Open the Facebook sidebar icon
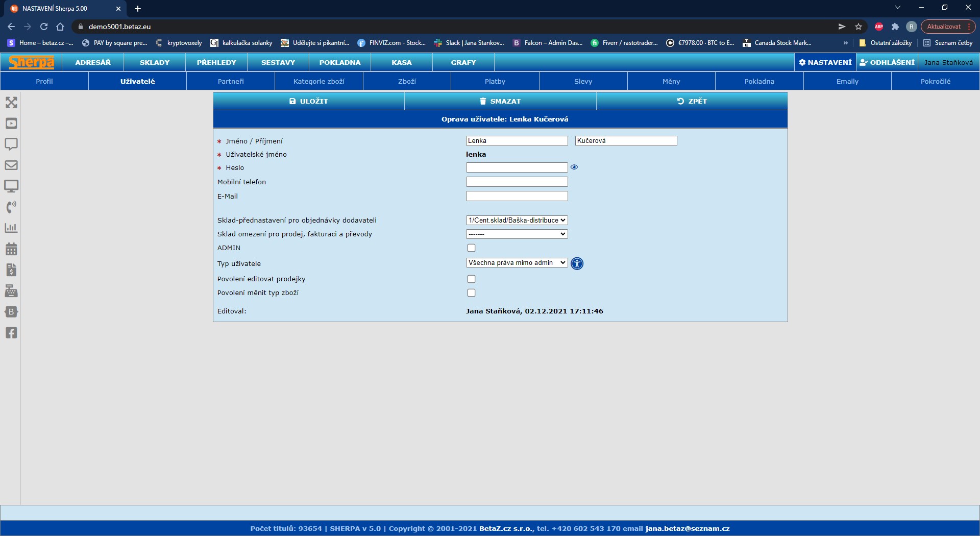This screenshot has width=980, height=536. (11, 333)
